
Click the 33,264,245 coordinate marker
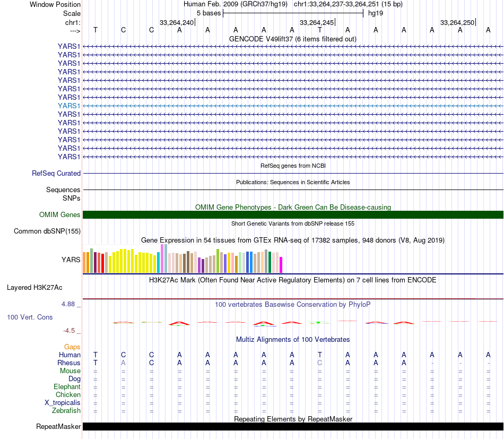317,22
